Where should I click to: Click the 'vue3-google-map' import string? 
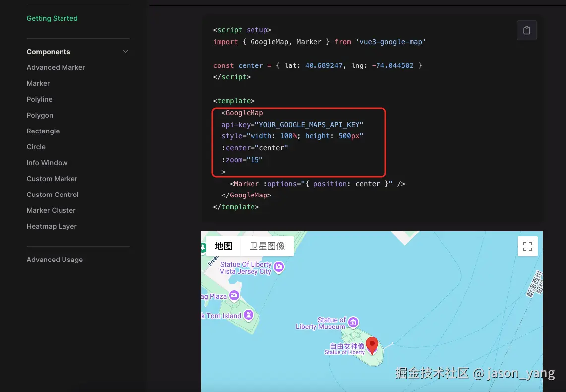point(390,42)
